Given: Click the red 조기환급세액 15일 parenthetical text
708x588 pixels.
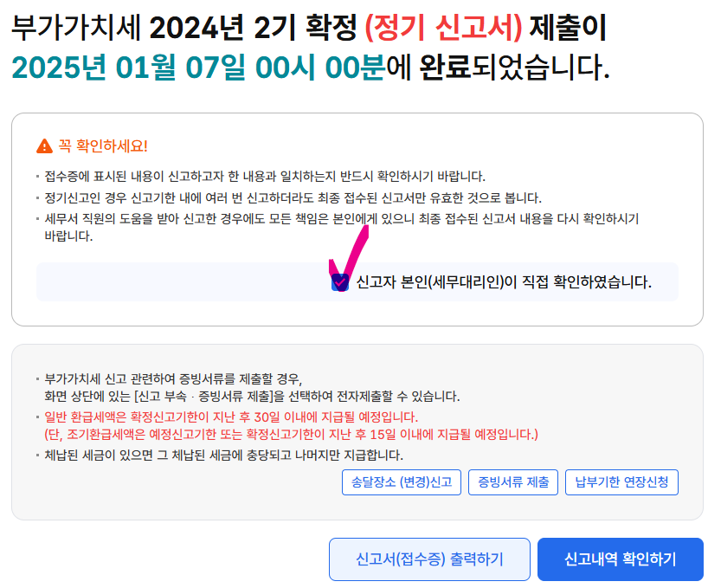Looking at the screenshot, I should (x=291, y=435).
